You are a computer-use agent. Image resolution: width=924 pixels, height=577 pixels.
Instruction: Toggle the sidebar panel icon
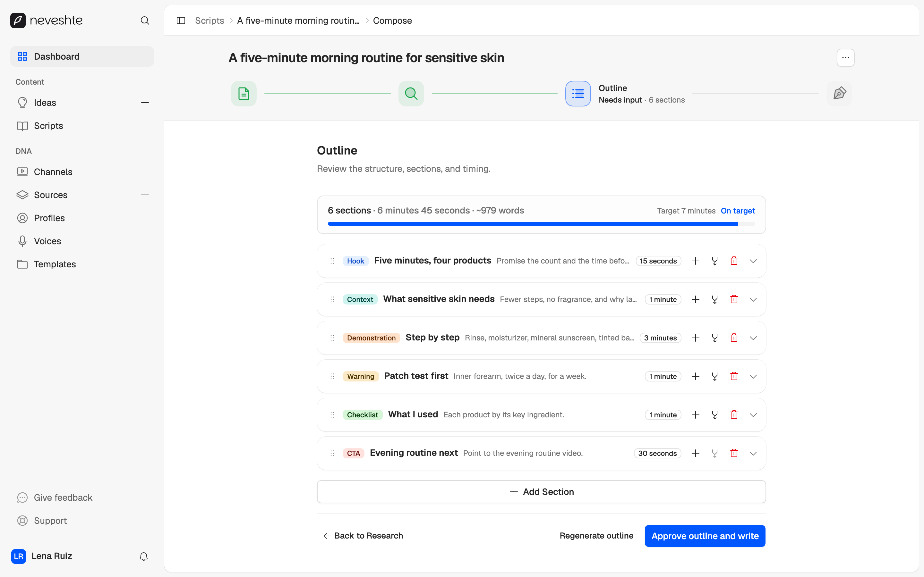coord(181,21)
